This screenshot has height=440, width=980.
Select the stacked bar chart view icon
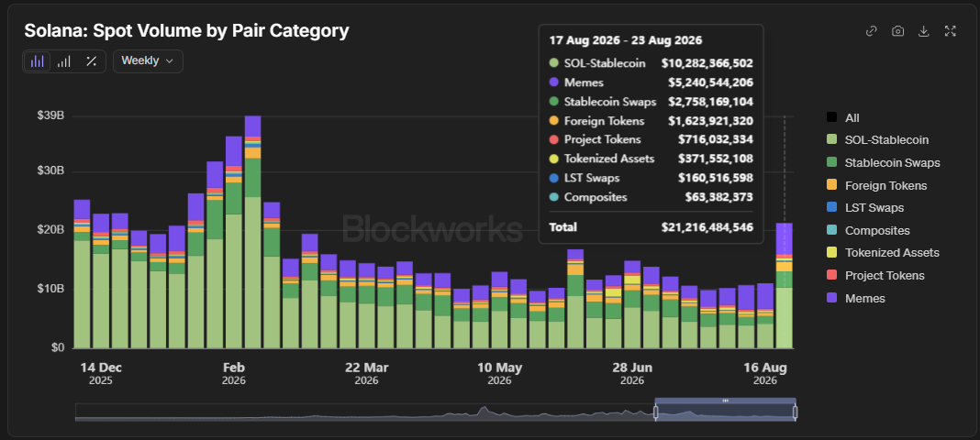click(x=38, y=61)
